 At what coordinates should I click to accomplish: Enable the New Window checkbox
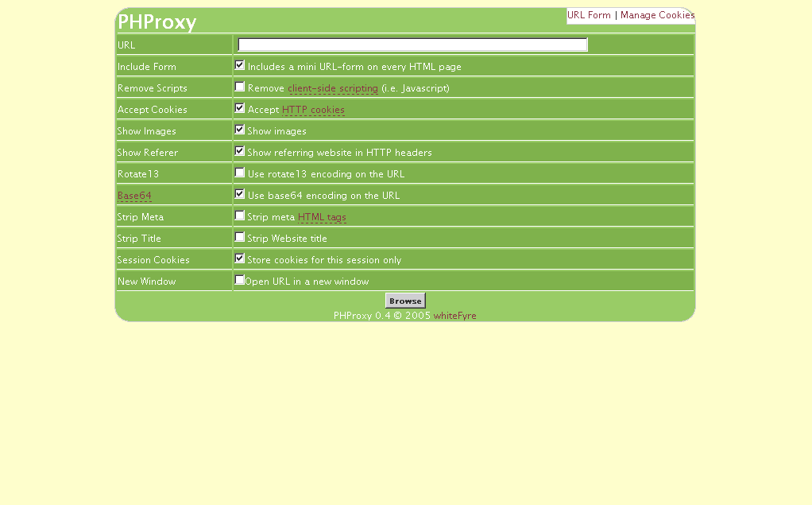click(x=239, y=281)
